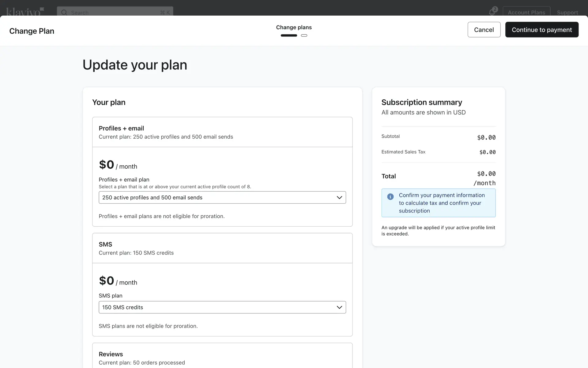The width and height of the screenshot is (588, 368).
Task: Focus the Search input field
Action: click(113, 13)
